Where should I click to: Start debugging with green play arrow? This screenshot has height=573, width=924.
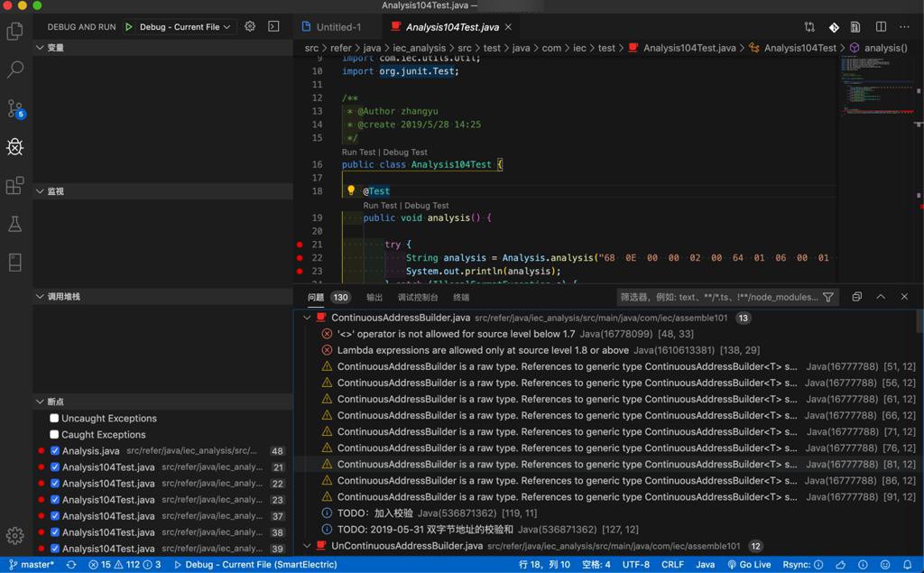(x=128, y=27)
